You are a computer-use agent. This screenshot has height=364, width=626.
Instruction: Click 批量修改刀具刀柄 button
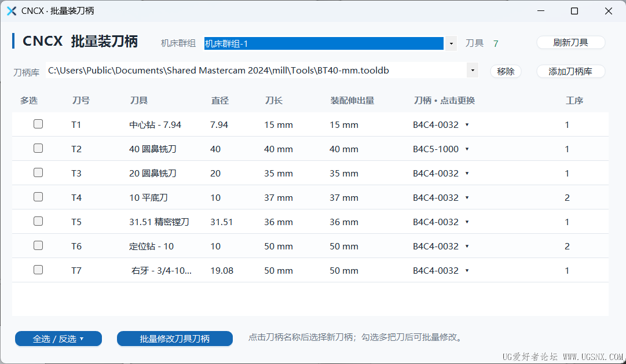[x=174, y=339]
